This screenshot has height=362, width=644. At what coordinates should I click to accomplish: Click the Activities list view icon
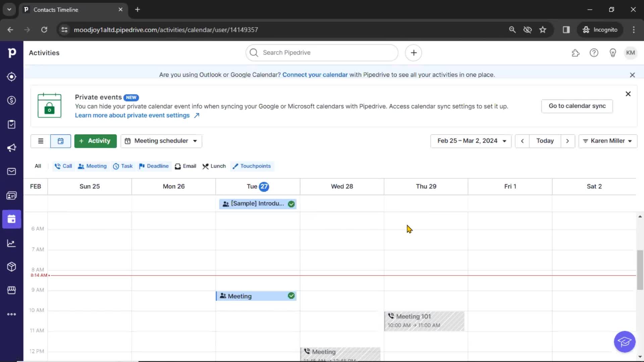pyautogui.click(x=40, y=140)
